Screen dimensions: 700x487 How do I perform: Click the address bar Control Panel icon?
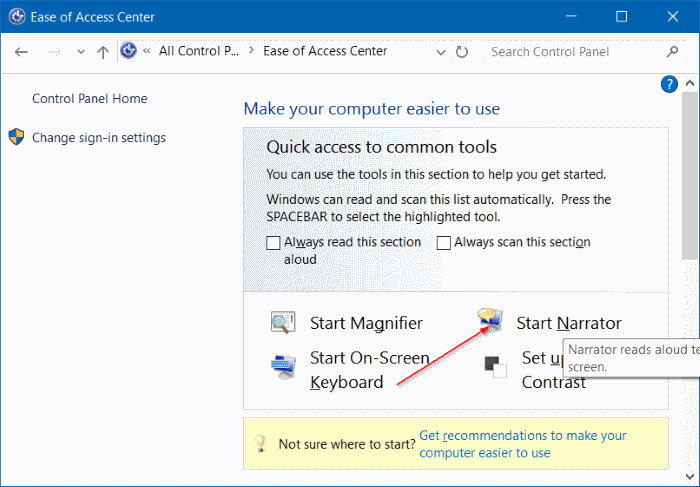(x=129, y=51)
